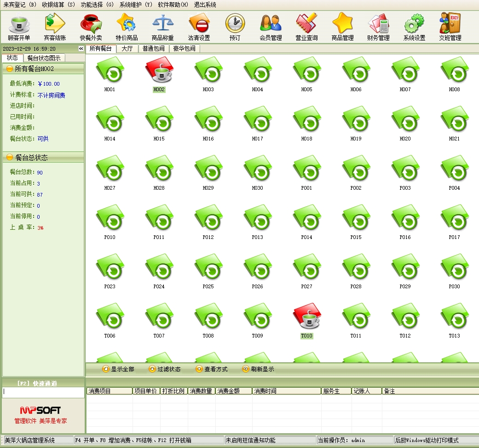
Task: Open 会员管理 member management
Action: 271,27
